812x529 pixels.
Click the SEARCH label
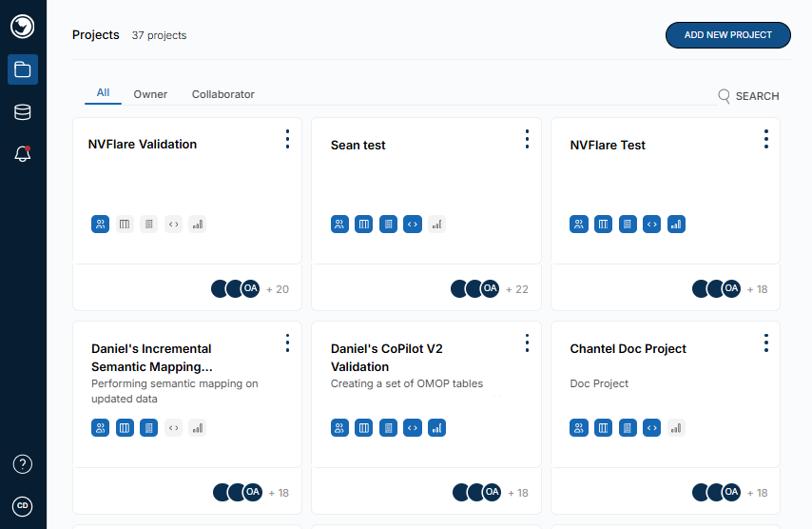coord(757,96)
